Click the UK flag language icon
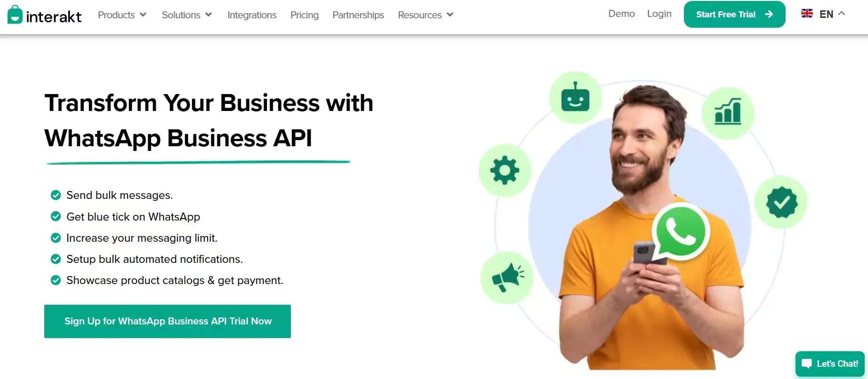This screenshot has width=868, height=379. pos(807,14)
